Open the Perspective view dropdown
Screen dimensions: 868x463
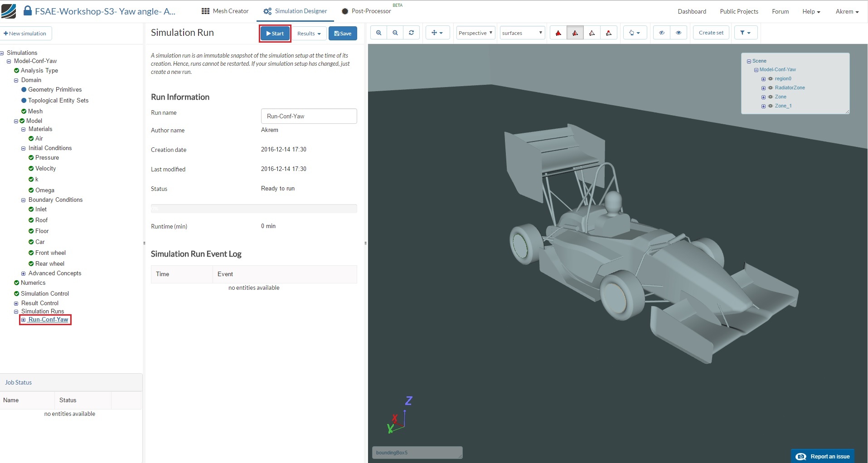click(475, 33)
